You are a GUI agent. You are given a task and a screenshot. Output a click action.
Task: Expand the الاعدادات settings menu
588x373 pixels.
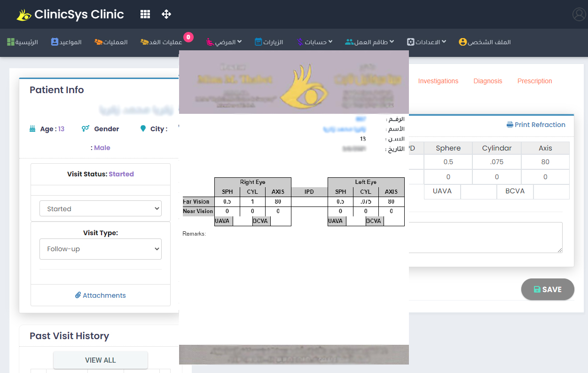click(426, 42)
